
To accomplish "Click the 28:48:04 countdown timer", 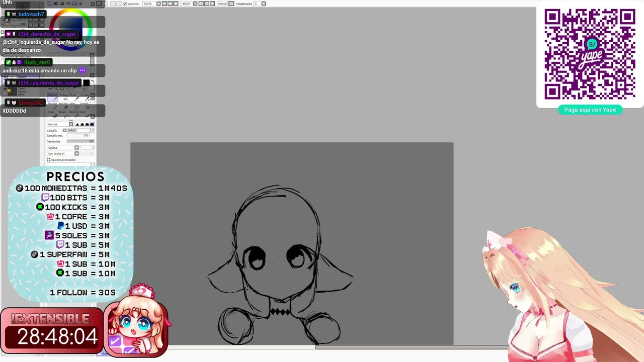I will (x=57, y=336).
